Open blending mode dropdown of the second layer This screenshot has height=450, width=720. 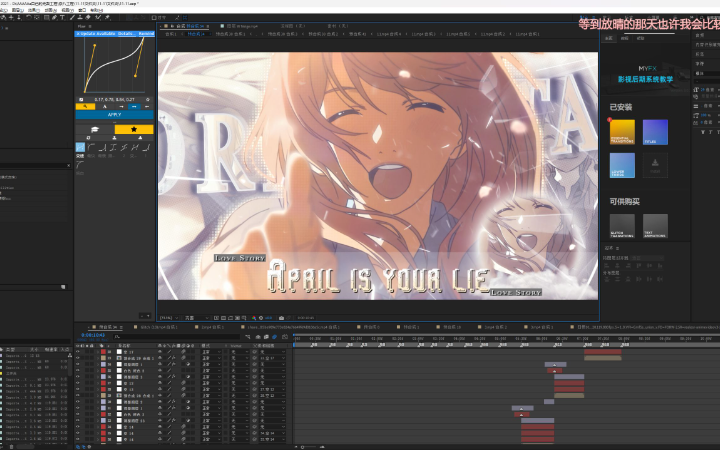pos(212,358)
